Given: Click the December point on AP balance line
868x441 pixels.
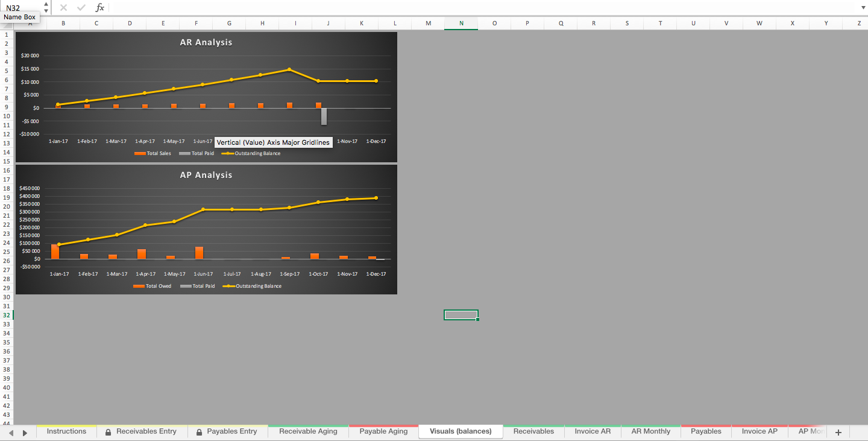Looking at the screenshot, I should click(x=376, y=198).
